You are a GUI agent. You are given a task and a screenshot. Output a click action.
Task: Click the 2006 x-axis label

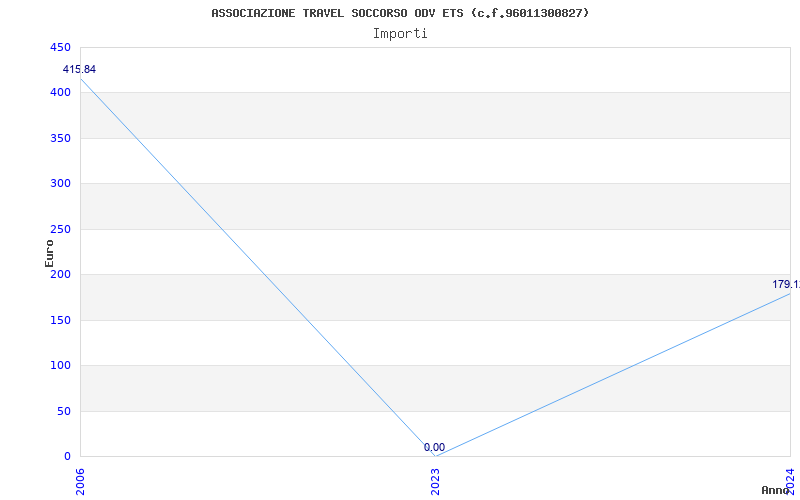coord(80,482)
